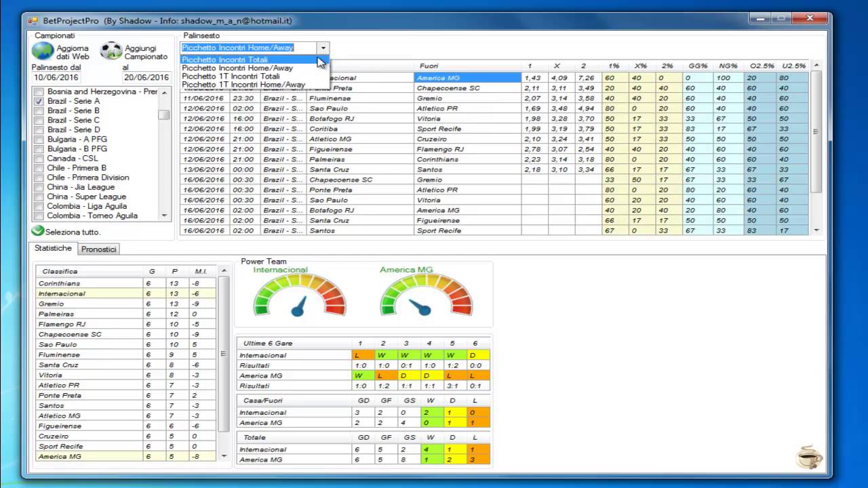
Task: Toggle Bosnia and Herzegovina checkbox
Action: pyautogui.click(x=39, y=91)
